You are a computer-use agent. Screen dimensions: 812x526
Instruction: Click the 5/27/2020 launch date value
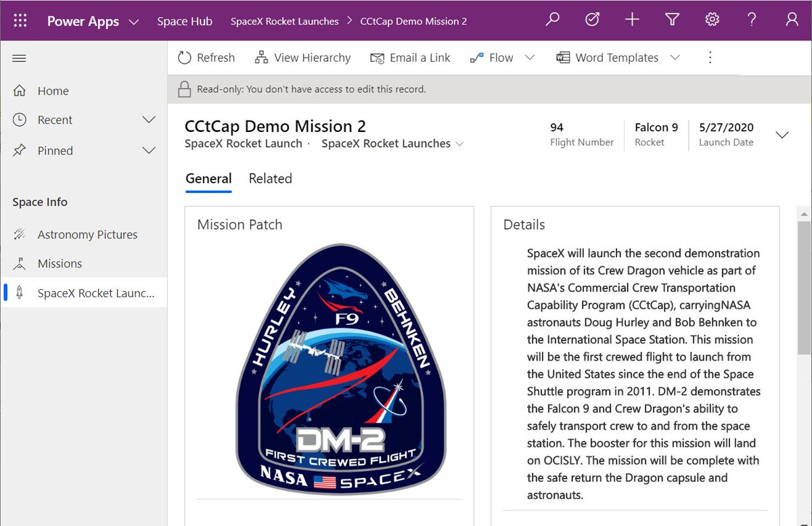(727, 127)
